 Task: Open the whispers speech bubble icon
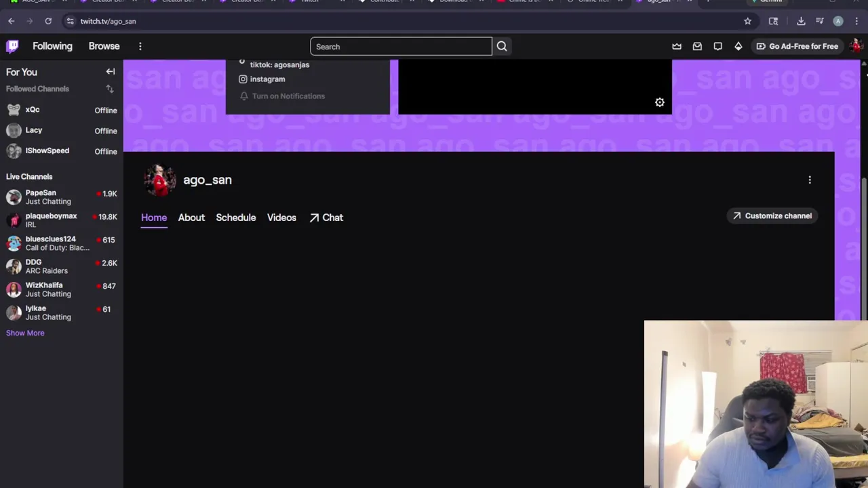click(x=717, y=46)
